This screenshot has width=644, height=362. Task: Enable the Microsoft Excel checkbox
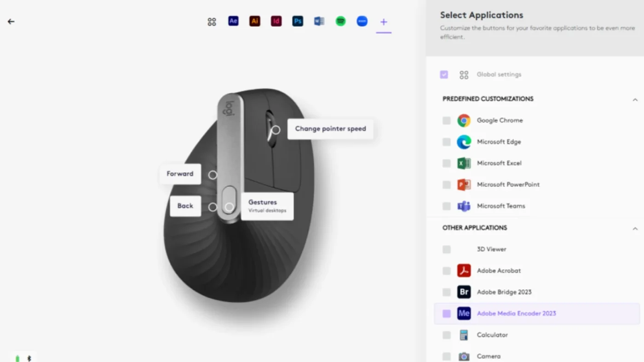(x=446, y=163)
